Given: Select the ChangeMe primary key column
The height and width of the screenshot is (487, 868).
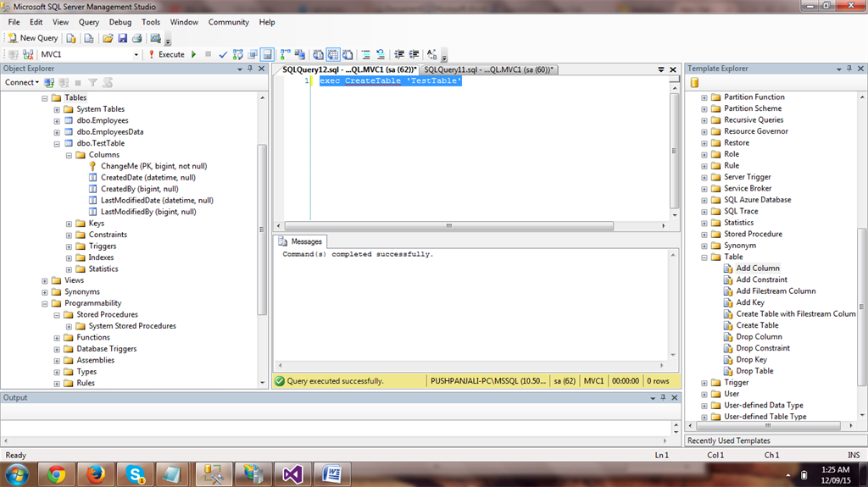Looking at the screenshot, I should (153, 166).
